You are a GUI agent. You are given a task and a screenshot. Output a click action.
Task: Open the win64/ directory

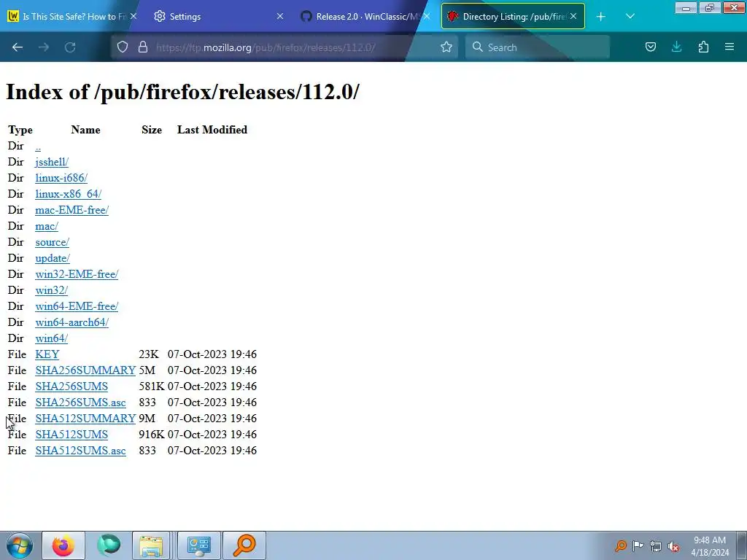pyautogui.click(x=52, y=338)
